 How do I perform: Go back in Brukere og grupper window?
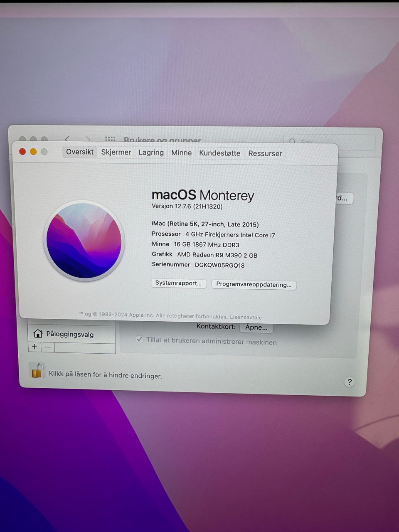click(67, 139)
